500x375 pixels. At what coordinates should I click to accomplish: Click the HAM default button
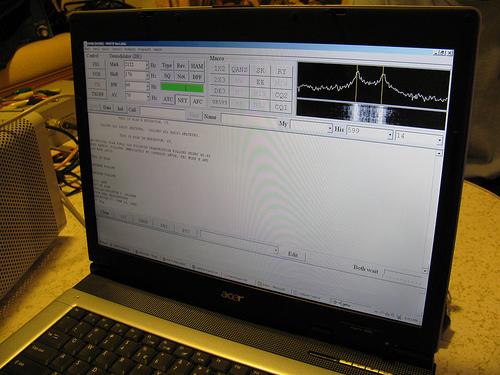point(197,66)
